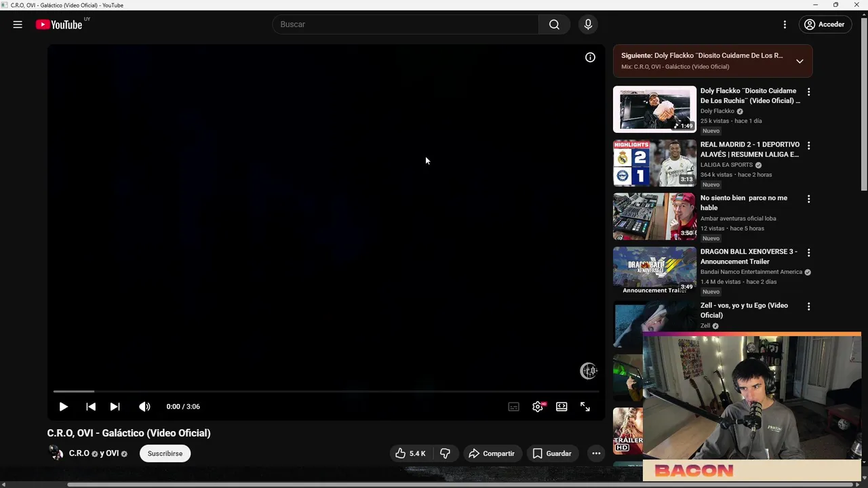This screenshot has height=488, width=868.
Task: Open the video info card icon
Action: click(590, 58)
